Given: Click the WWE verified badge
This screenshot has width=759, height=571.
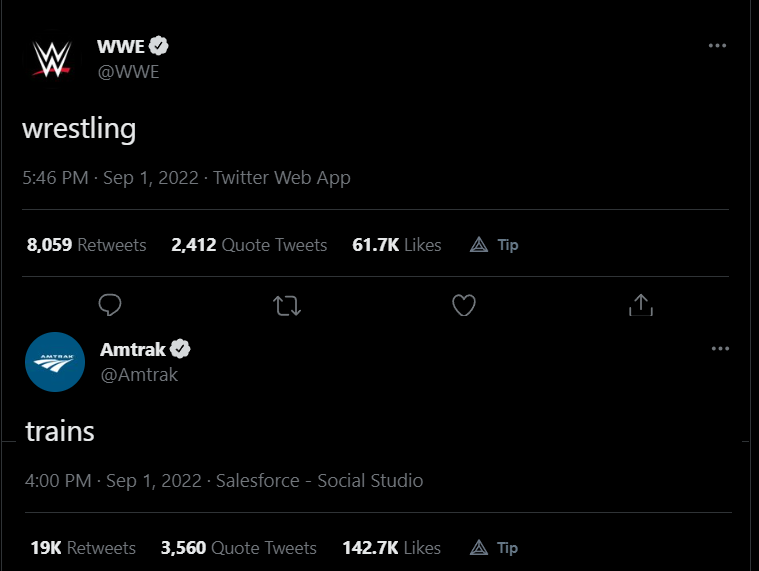Looking at the screenshot, I should (159, 46).
